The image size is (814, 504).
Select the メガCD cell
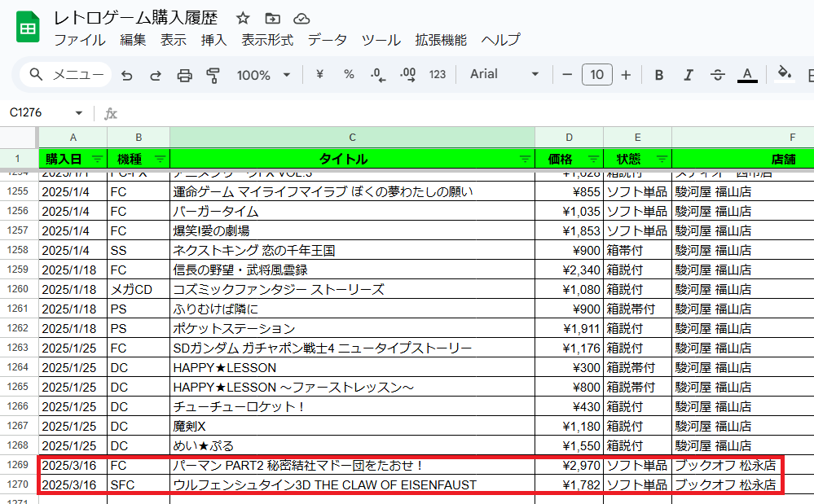tap(139, 289)
